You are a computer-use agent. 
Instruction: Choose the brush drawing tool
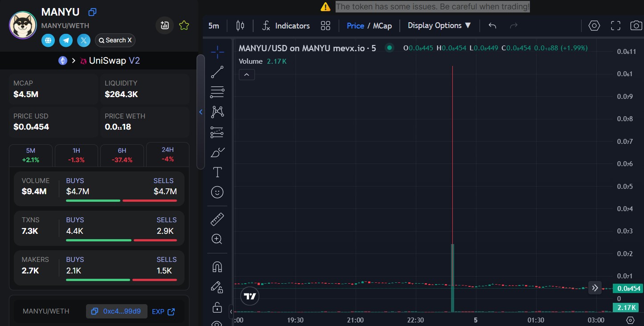click(x=217, y=152)
